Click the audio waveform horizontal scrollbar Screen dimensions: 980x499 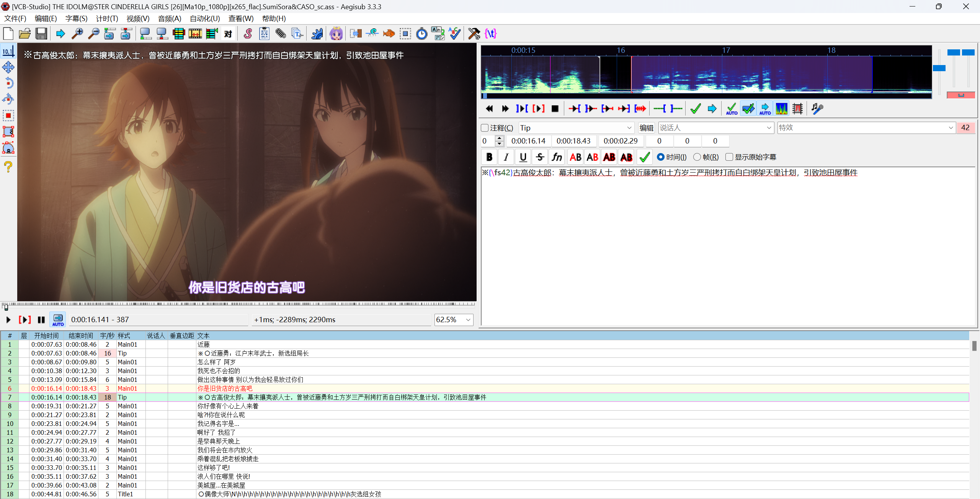[706, 96]
